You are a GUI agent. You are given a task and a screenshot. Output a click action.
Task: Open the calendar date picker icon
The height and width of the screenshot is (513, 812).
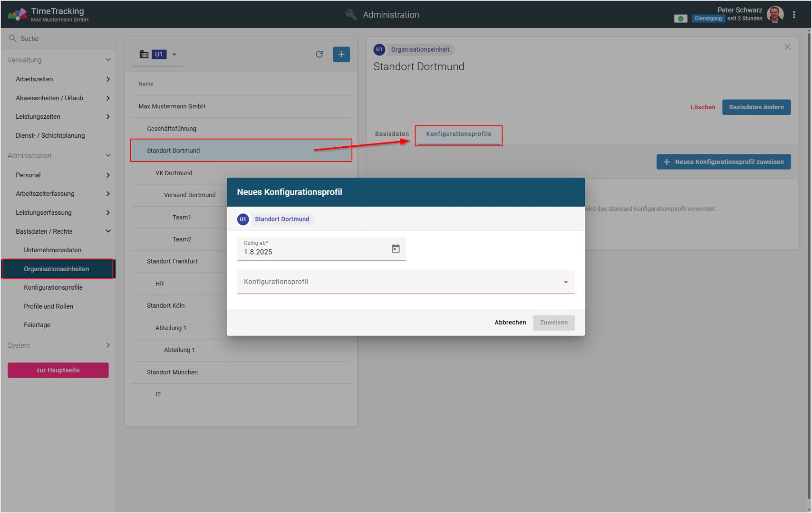[396, 248]
